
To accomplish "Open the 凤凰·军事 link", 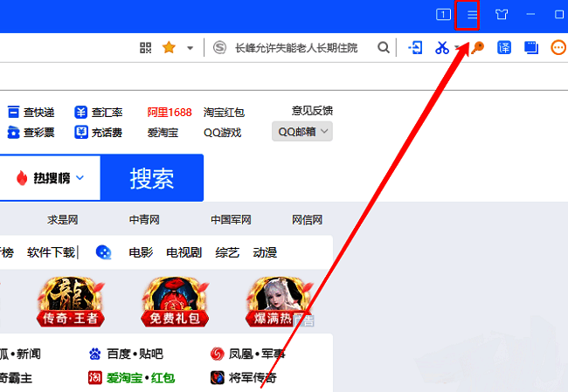I will click(257, 354).
